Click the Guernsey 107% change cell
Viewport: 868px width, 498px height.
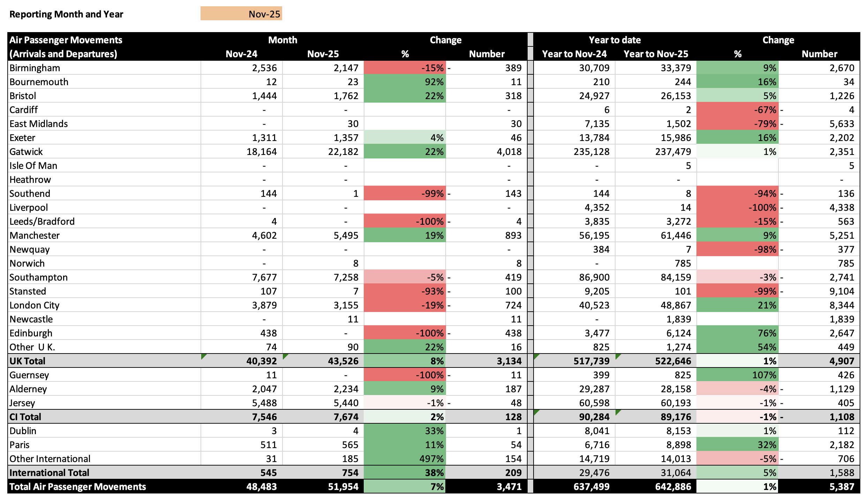pos(737,375)
